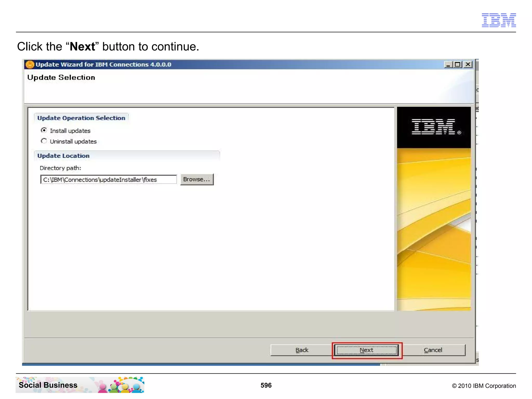The image size is (532, 399).
Task: Click into the Directory path field
Action: (x=109, y=179)
